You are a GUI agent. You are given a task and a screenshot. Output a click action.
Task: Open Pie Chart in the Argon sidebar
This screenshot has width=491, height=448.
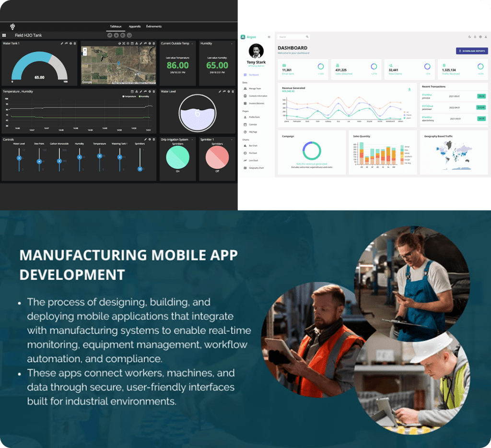tap(253, 153)
